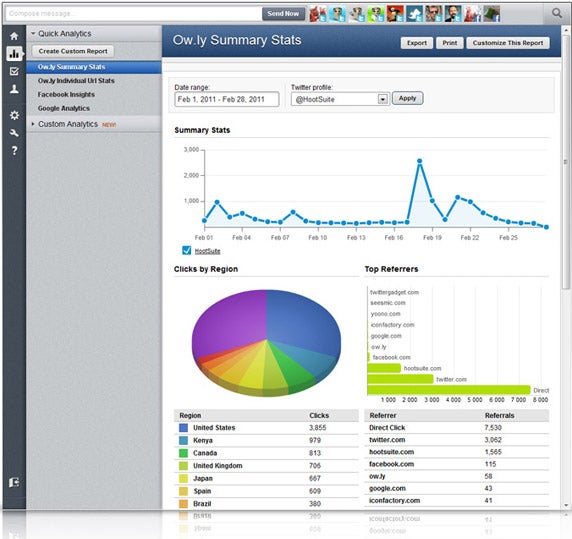
Task: Click Customize This Report button
Action: 508,43
